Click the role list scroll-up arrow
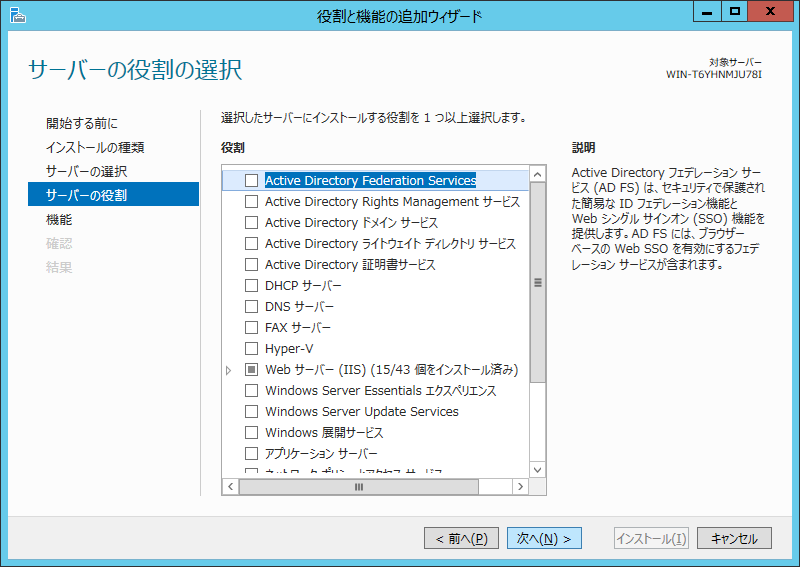This screenshot has width=800, height=567. pos(538,174)
